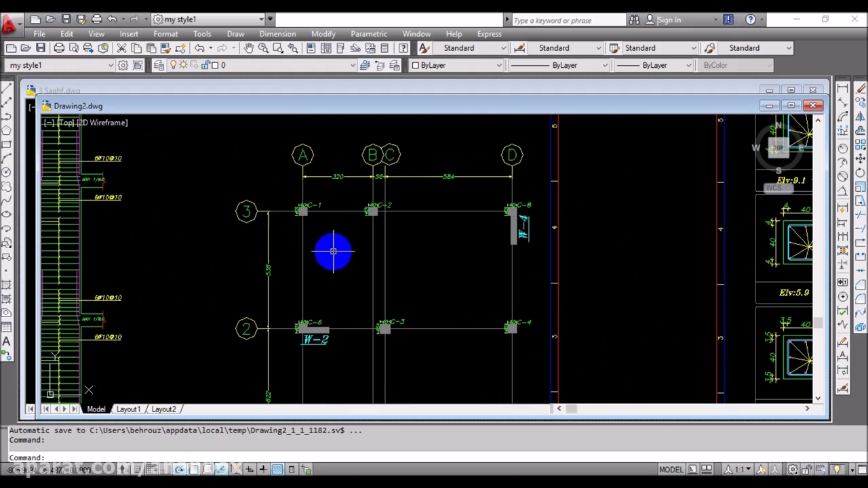This screenshot has height=488, width=868.
Task: Click Workspace Settings gear icon
Action: point(123,65)
